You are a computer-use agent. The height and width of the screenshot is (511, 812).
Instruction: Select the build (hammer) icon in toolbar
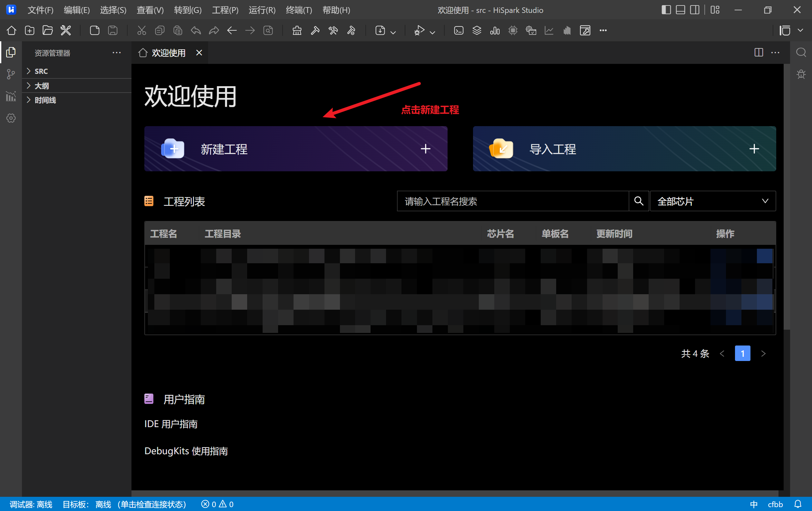[315, 30]
